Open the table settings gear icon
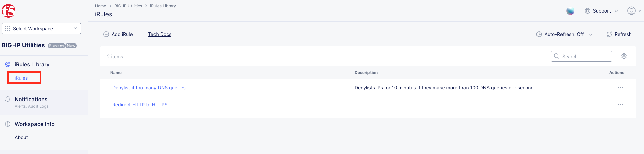 [x=624, y=56]
